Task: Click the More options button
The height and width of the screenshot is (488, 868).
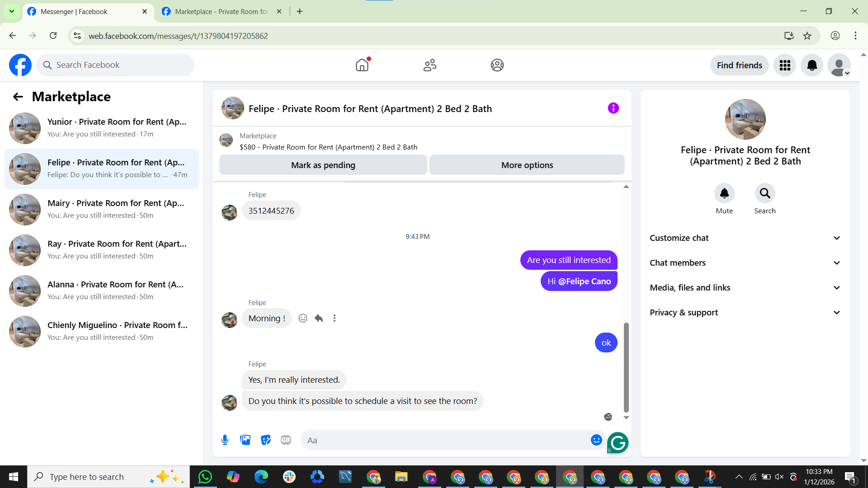Action: 527,165
